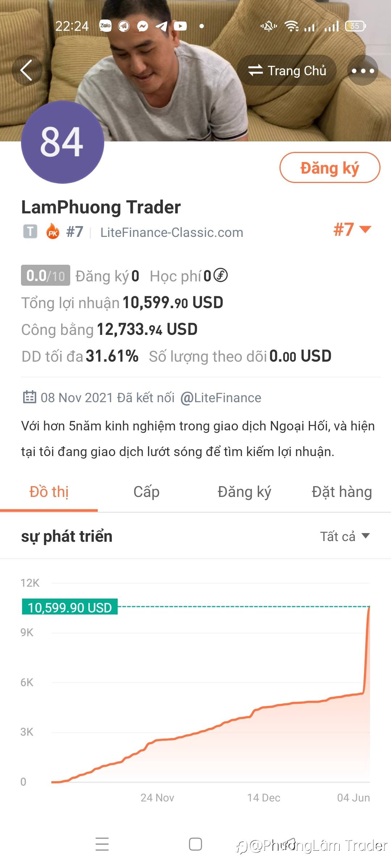Tap the gray T badge icon
Viewport: 391px width, 868px height.
point(30,231)
